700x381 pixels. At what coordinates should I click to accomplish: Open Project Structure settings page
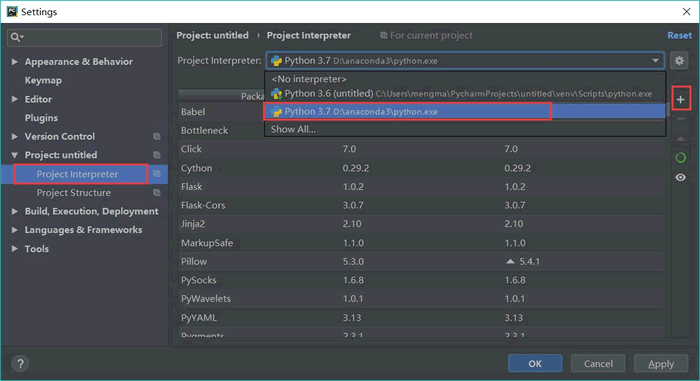[x=74, y=193]
